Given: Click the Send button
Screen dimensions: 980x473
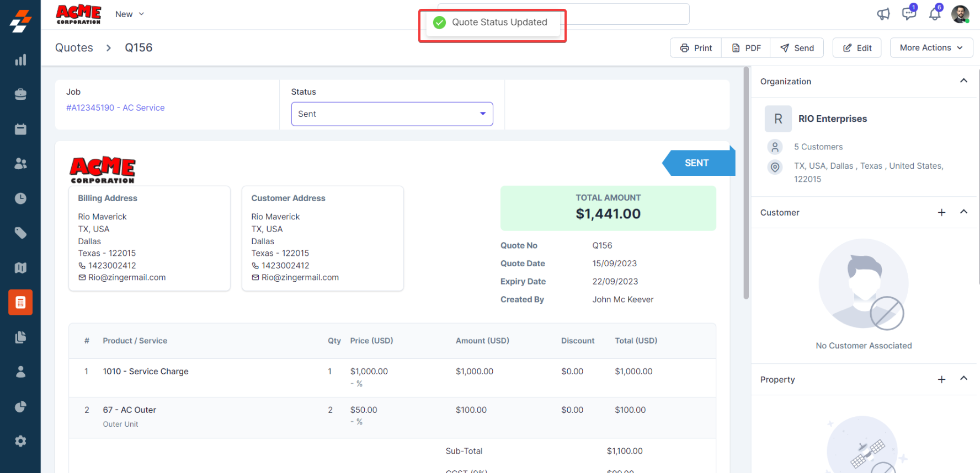Looking at the screenshot, I should pyautogui.click(x=797, y=48).
